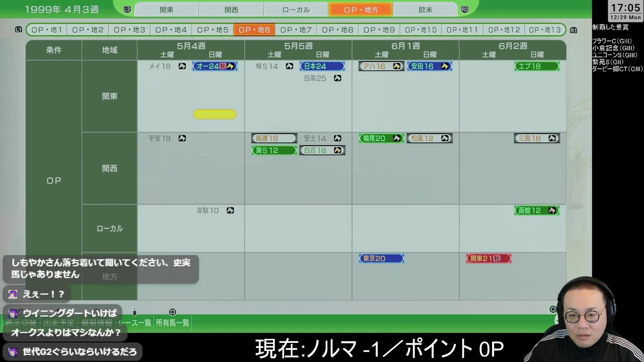The height and width of the screenshot is (362, 644).
Task: Click the stick icon above レース一覧
Action: tap(134, 312)
